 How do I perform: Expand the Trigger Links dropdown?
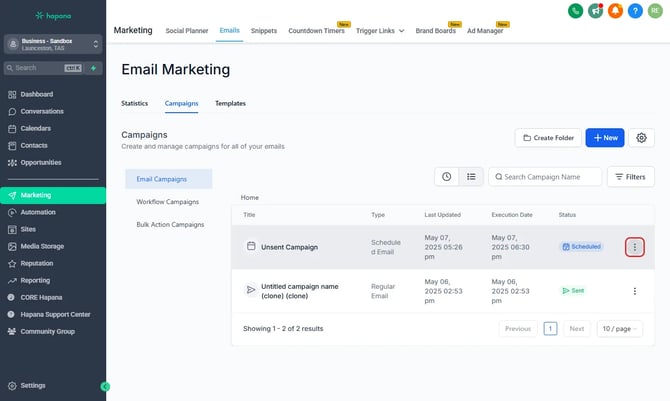pos(380,31)
